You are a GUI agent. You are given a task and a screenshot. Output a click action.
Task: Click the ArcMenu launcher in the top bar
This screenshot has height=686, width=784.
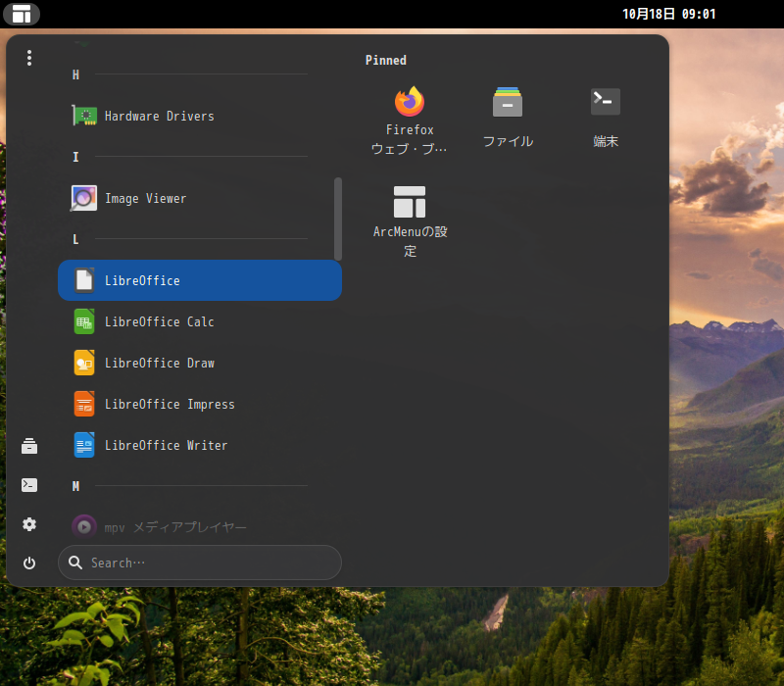[22, 14]
